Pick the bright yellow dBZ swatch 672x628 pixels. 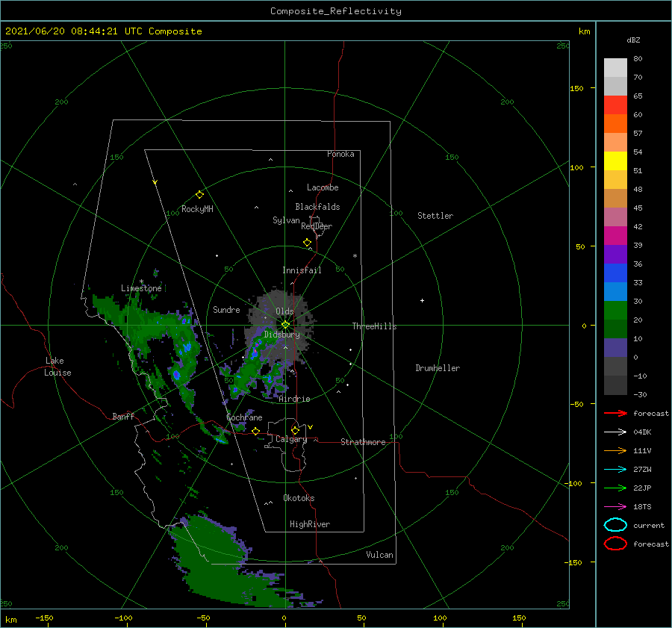click(x=615, y=161)
